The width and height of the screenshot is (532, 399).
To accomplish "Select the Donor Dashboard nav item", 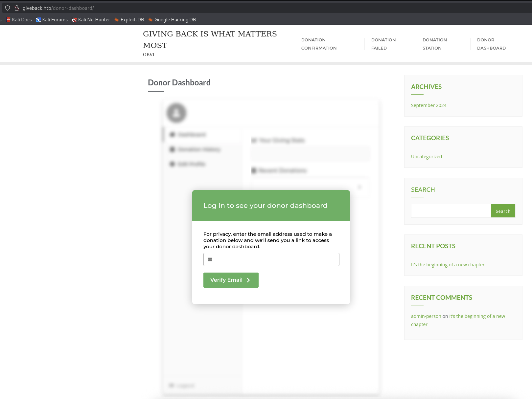I will pos(491,44).
